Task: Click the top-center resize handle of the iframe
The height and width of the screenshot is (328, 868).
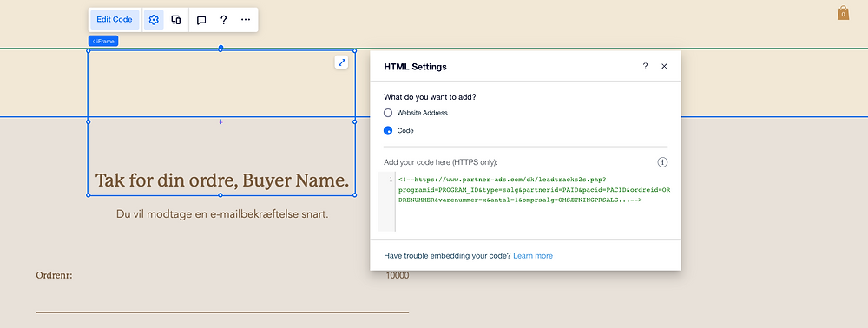Action: [220, 49]
